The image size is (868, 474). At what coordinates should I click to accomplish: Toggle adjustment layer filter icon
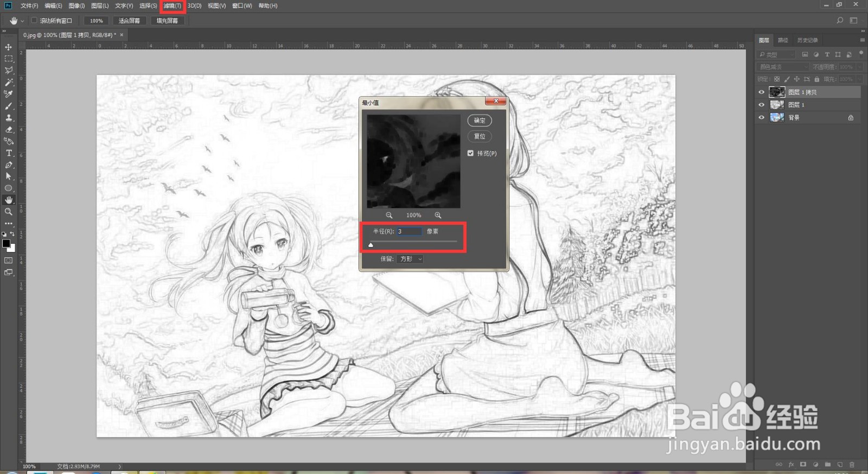click(816, 54)
